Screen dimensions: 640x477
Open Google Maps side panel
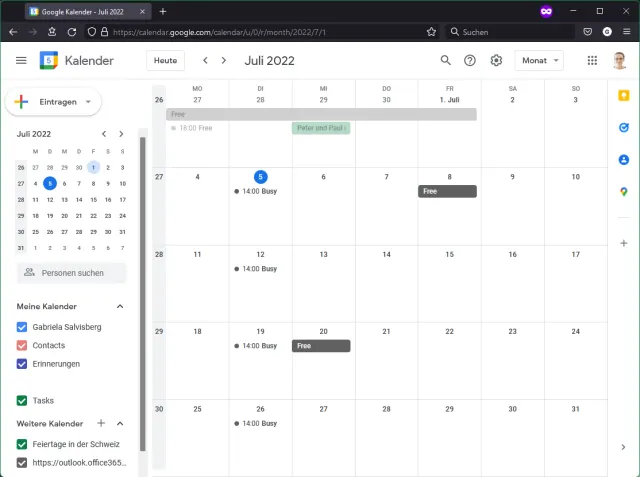pos(624,191)
